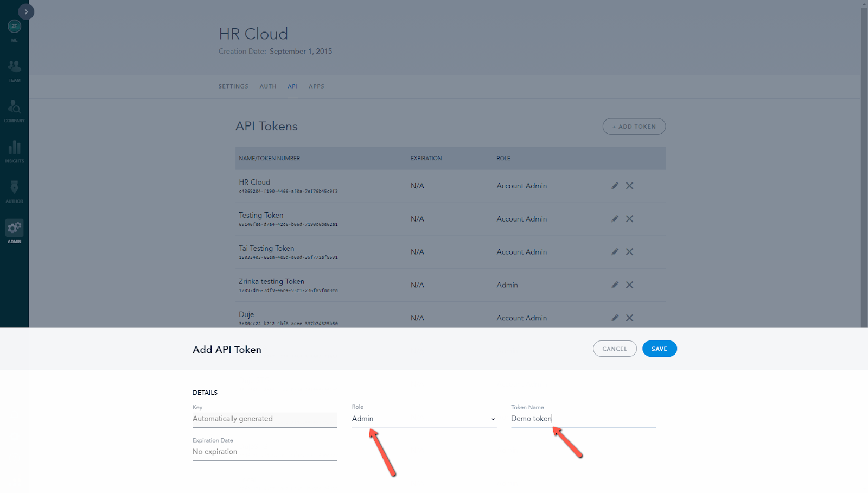Click the Role column header

click(x=503, y=159)
